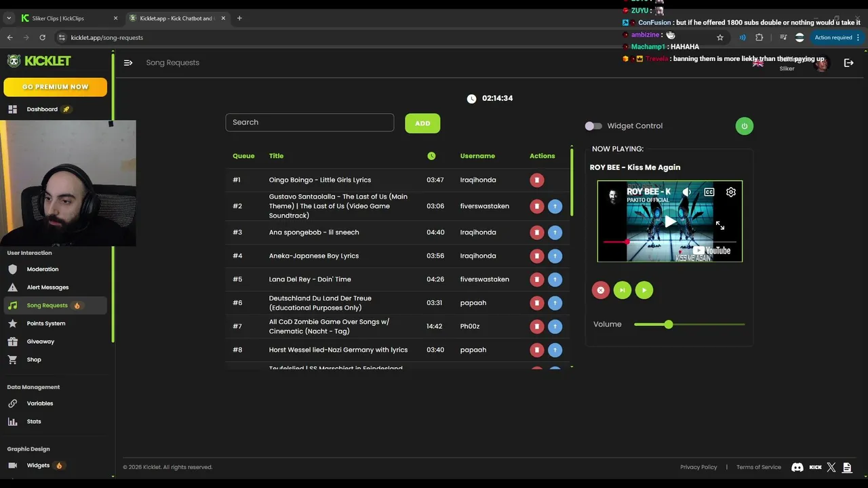Image resolution: width=868 pixels, height=488 pixels.
Task: Open browser extensions puzzle icon
Action: [759, 37]
